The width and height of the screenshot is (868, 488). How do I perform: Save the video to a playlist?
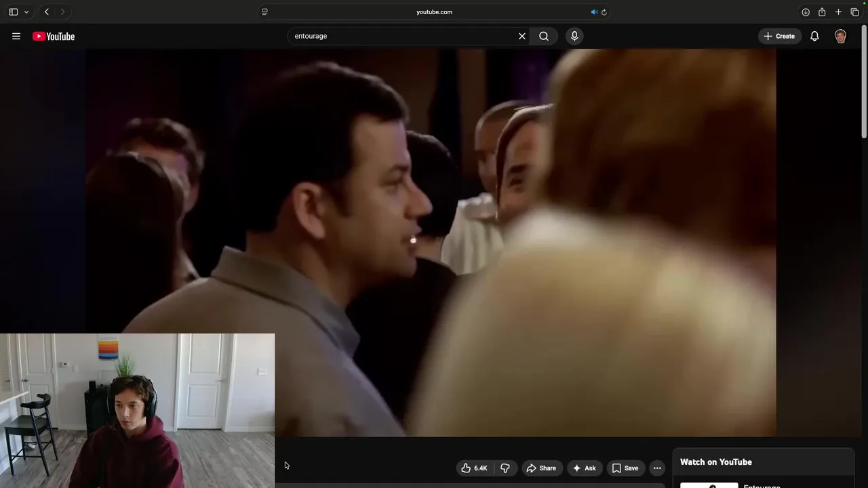point(625,468)
